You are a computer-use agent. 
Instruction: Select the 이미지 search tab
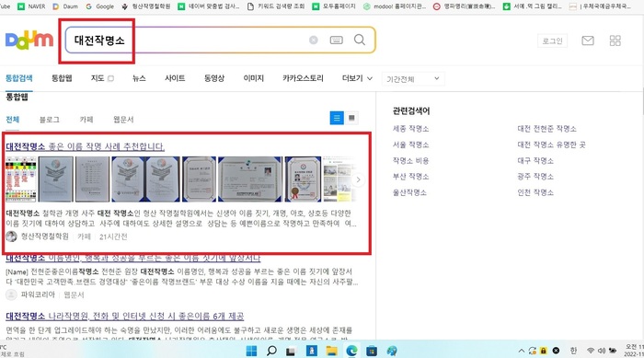(x=253, y=78)
